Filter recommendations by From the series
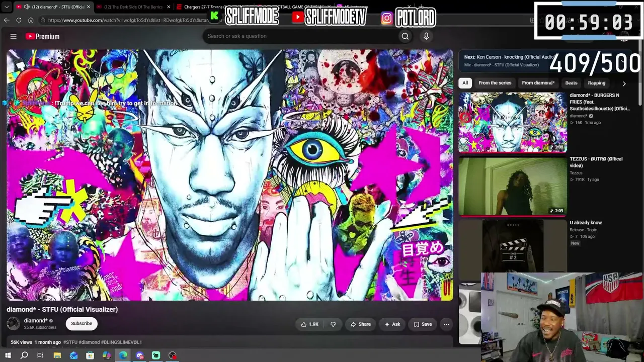 495,83
